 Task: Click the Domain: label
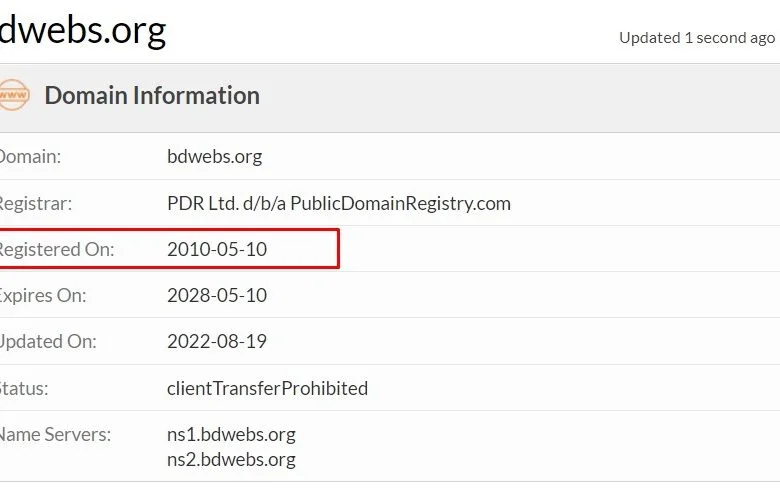pyautogui.click(x=30, y=157)
